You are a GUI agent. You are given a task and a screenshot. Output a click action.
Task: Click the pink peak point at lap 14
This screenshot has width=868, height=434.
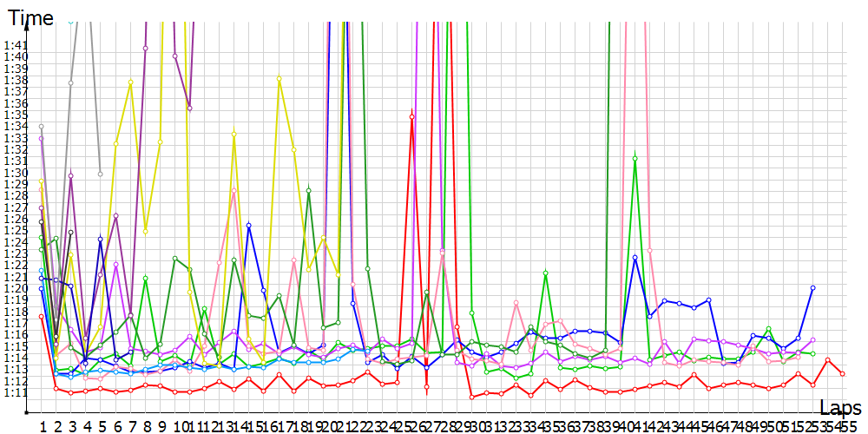[x=234, y=191]
